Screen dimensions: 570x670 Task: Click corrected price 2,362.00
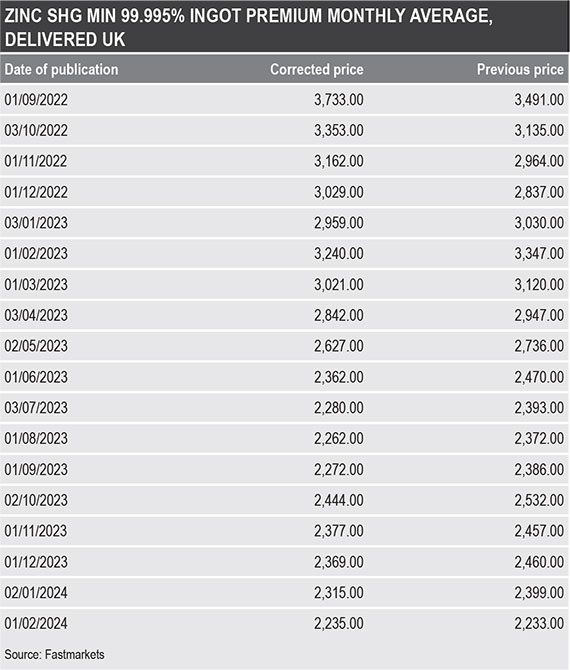pyautogui.click(x=339, y=377)
